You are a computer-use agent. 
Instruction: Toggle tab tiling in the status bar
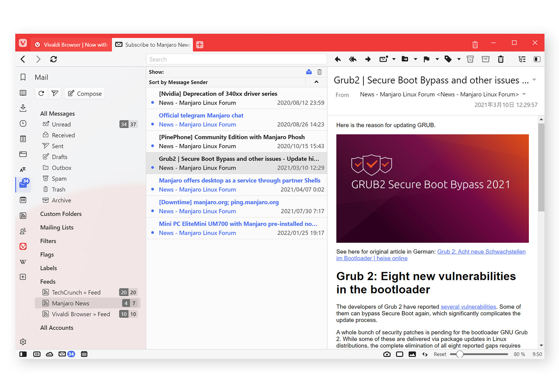coord(37,354)
